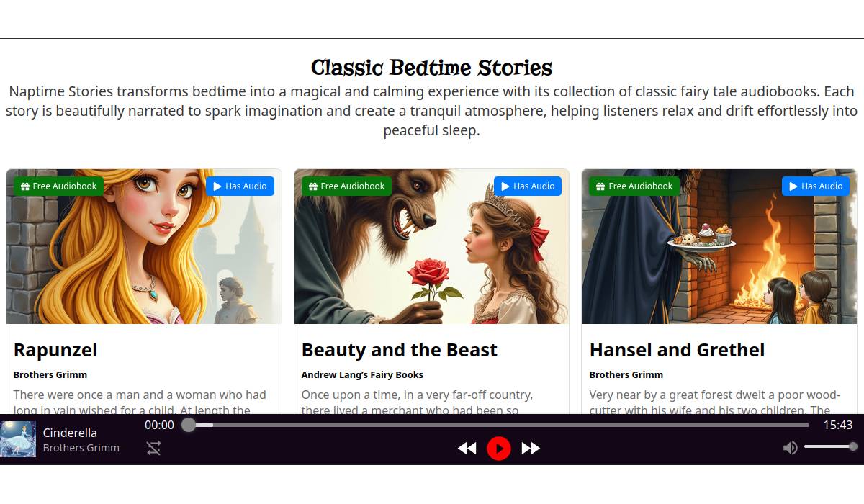Screen dimensions: 864x504
Task: Click the rewind icon in player
Action: point(467,449)
